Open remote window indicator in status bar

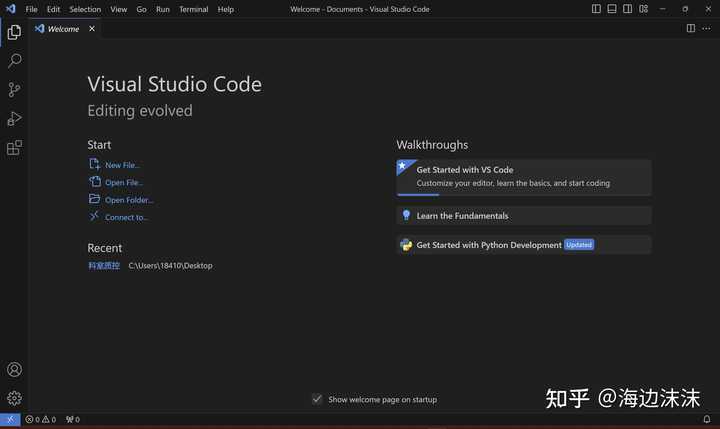10,419
